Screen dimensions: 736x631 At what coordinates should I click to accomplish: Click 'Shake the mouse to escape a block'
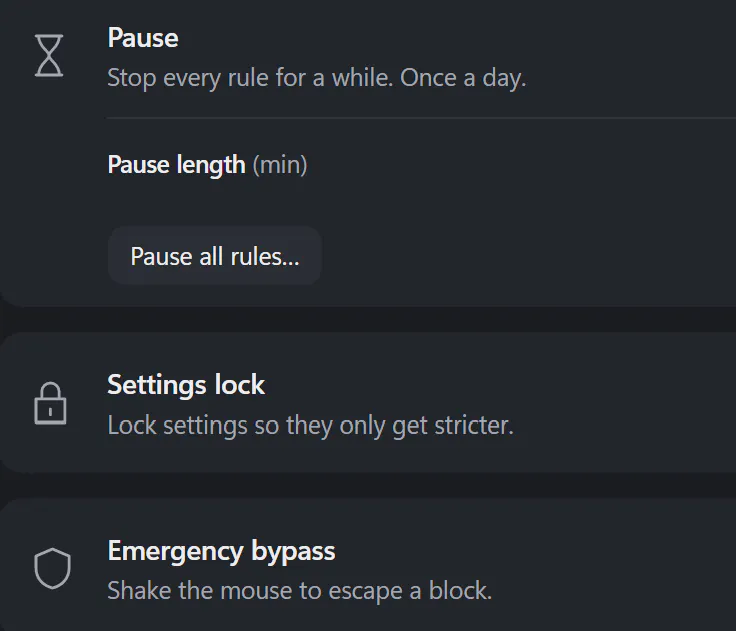tap(299, 590)
